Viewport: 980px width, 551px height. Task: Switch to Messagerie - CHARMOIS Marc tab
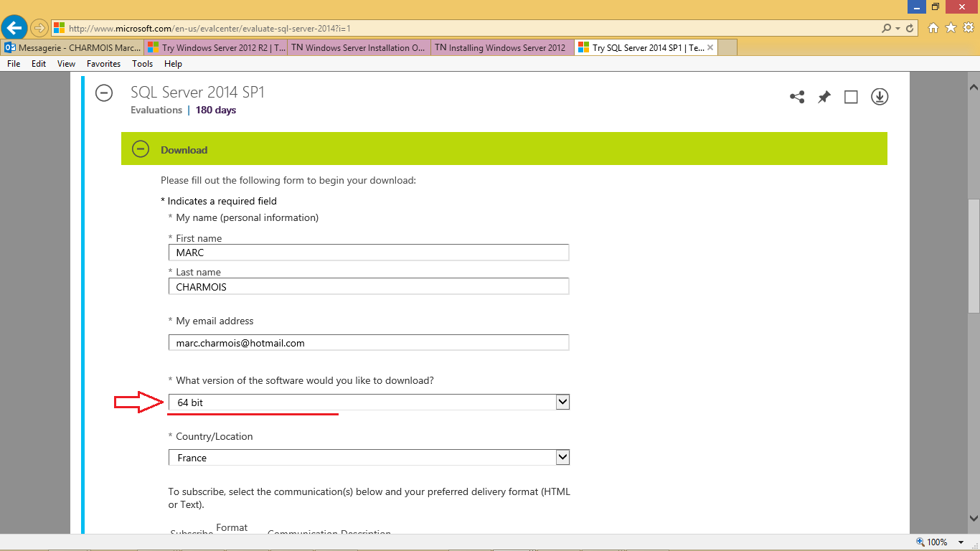pos(72,48)
